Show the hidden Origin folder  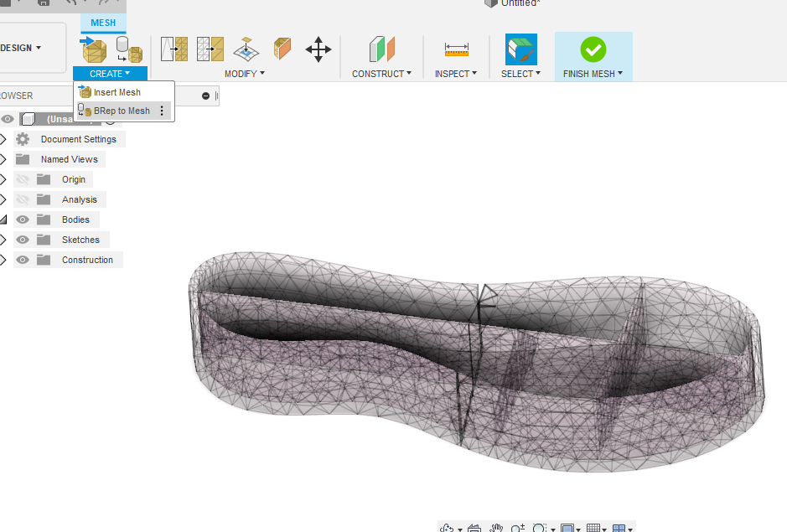tap(23, 179)
